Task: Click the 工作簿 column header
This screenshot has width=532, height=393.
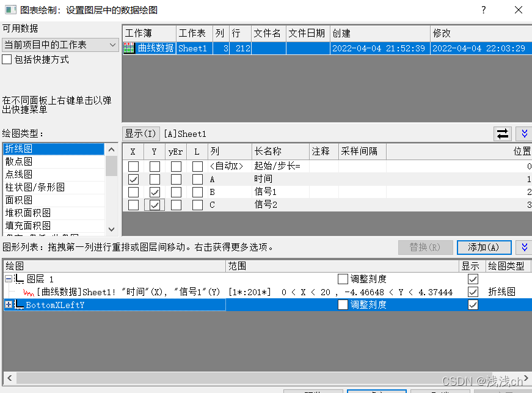Action: tap(149, 33)
